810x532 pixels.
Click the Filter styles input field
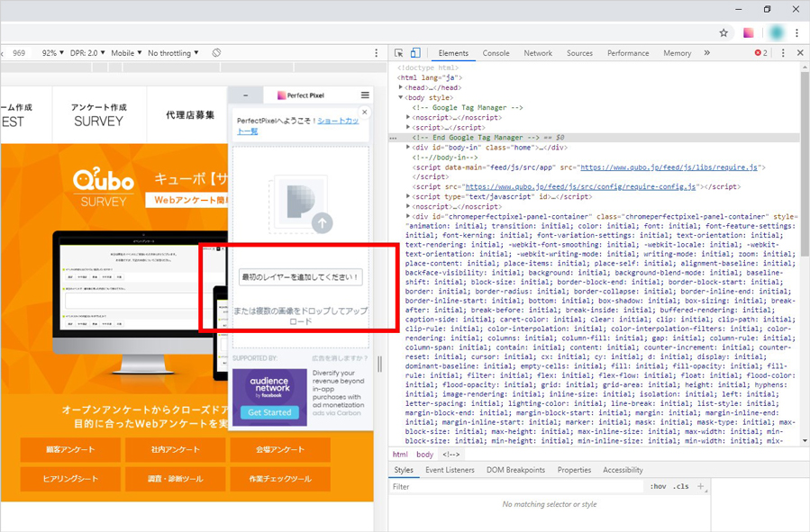pyautogui.click(x=516, y=487)
